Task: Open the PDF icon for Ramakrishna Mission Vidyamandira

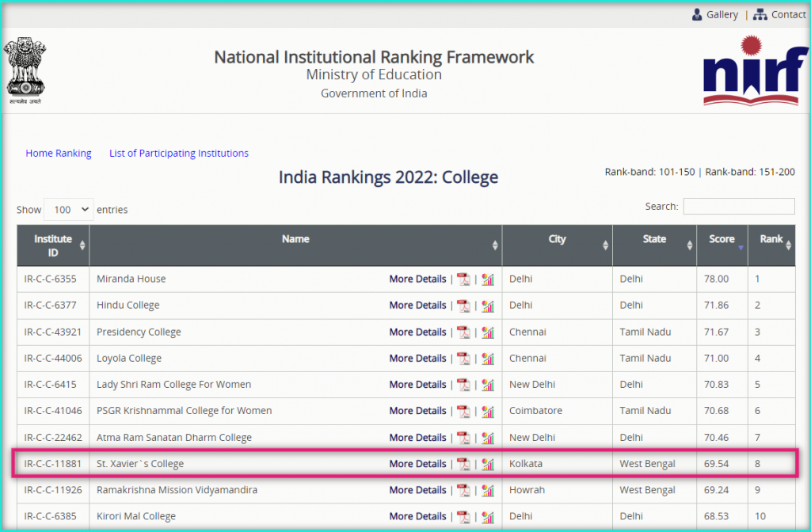Action: 463,490
